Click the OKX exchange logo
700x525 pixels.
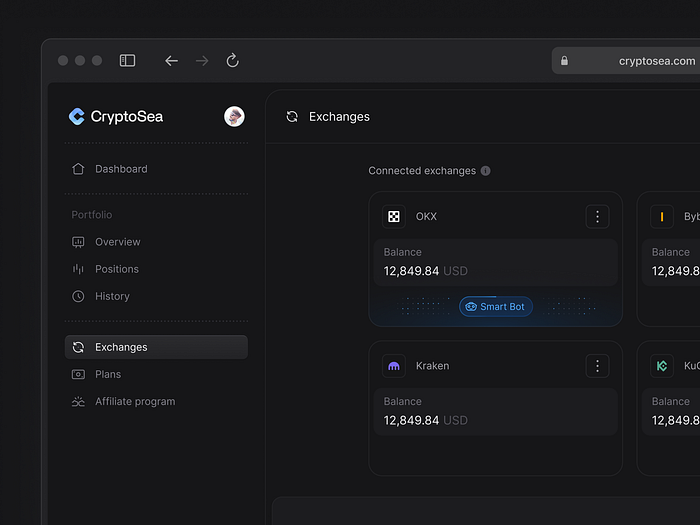tap(394, 217)
